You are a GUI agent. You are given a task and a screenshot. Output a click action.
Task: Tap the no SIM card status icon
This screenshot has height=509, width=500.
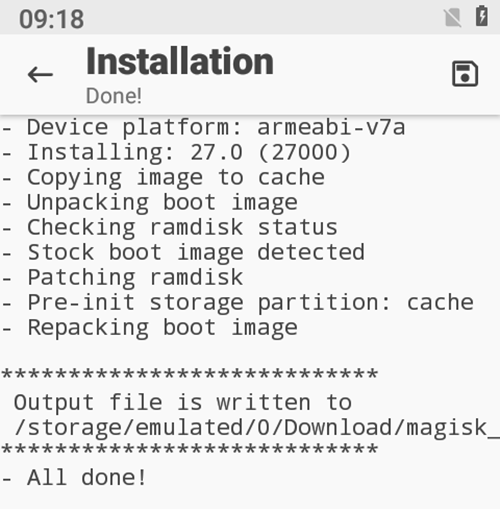click(453, 17)
